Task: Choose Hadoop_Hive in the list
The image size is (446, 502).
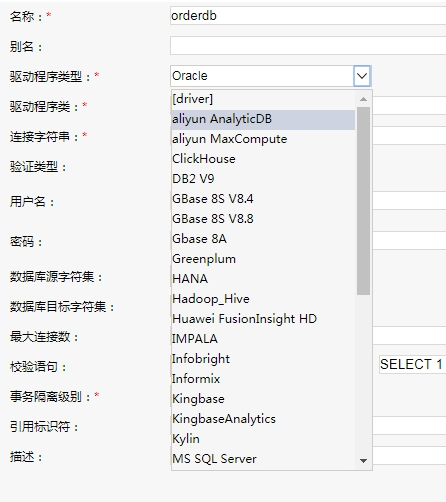Action: [x=263, y=299]
